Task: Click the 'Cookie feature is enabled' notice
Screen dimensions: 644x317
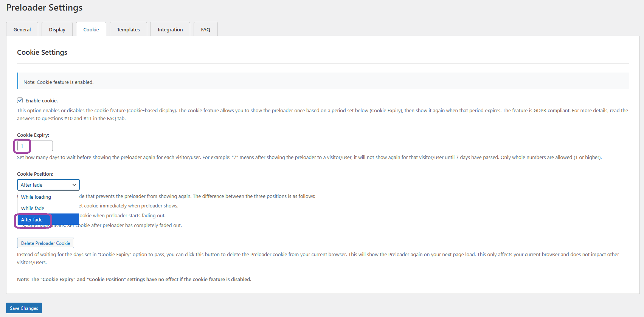Action: (x=59, y=82)
